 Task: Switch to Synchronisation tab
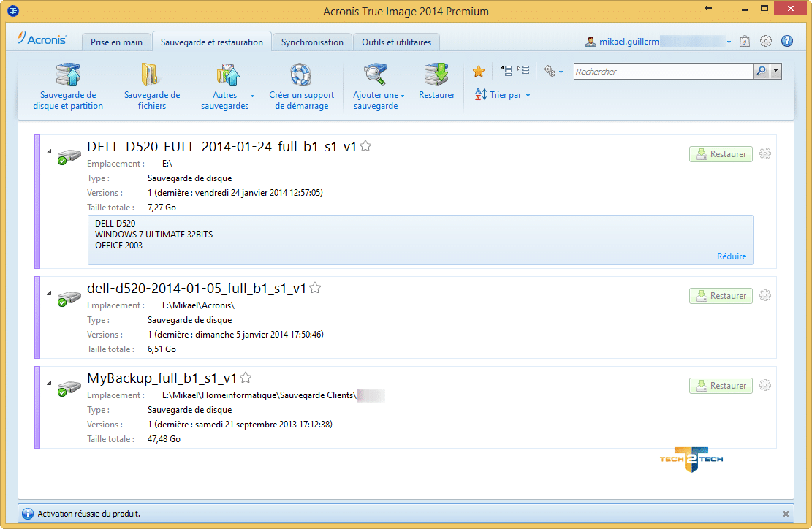click(x=312, y=42)
